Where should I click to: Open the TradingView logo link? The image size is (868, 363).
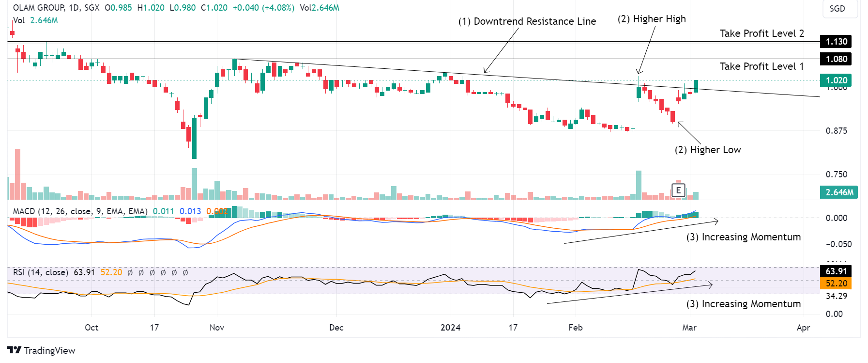tap(42, 350)
